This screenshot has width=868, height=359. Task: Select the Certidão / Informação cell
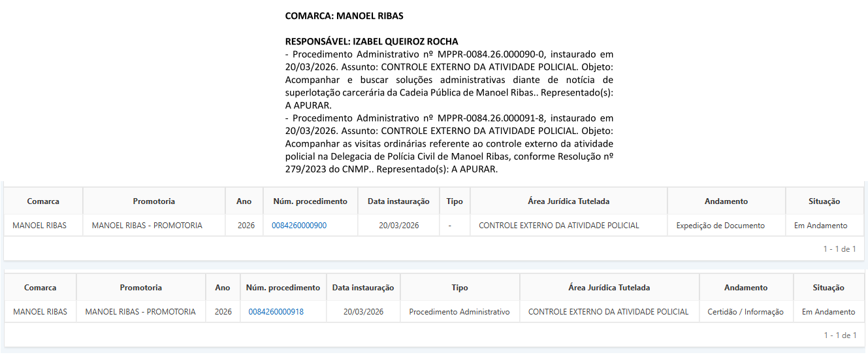745,312
